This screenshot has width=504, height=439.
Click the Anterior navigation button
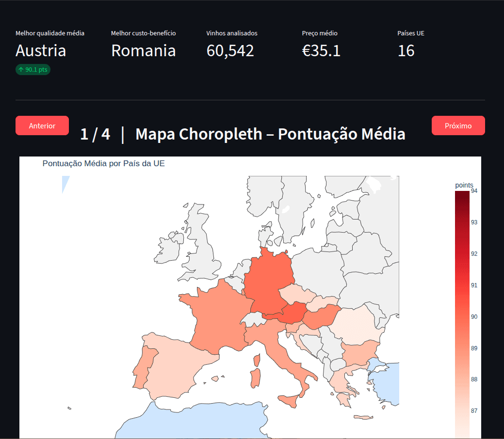tap(42, 125)
